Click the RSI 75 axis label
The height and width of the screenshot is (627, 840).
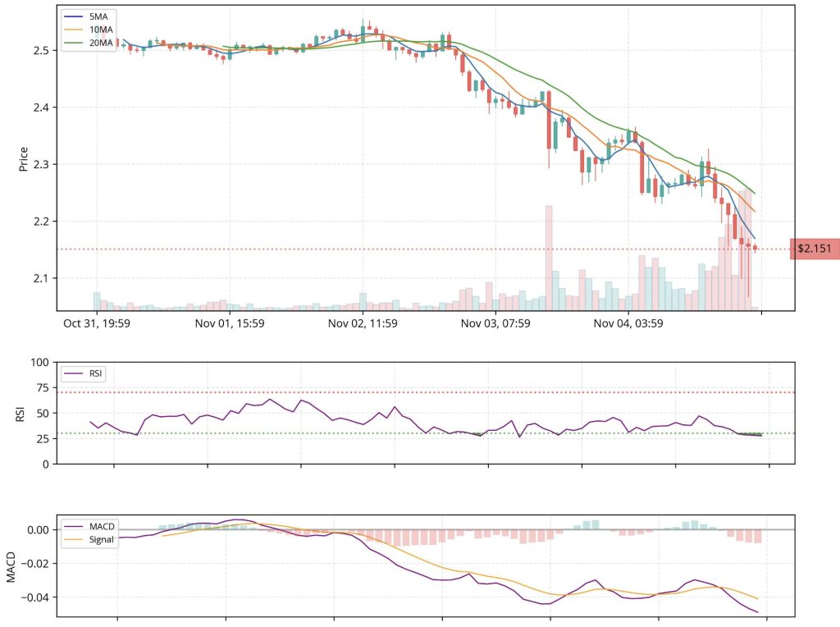(x=43, y=387)
